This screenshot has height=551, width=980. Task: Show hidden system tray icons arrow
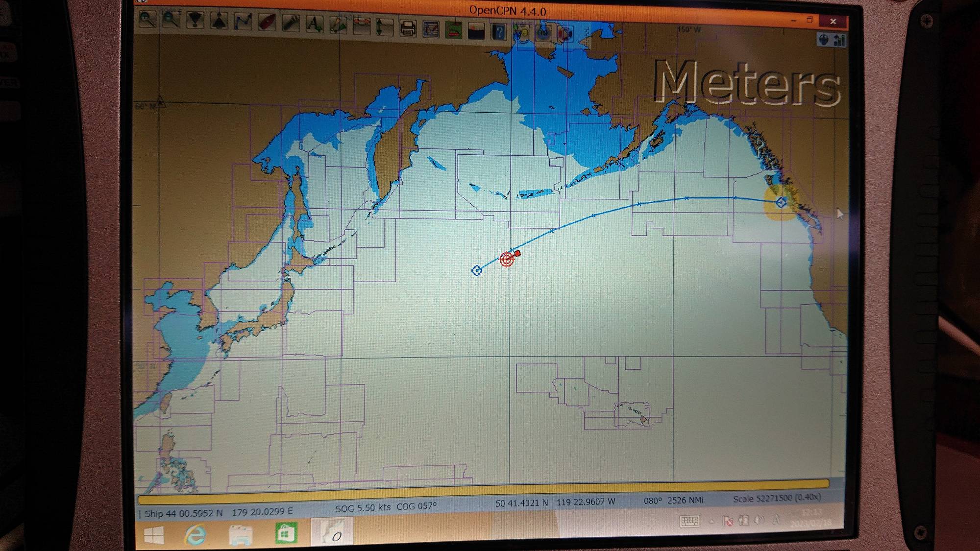pos(711,521)
